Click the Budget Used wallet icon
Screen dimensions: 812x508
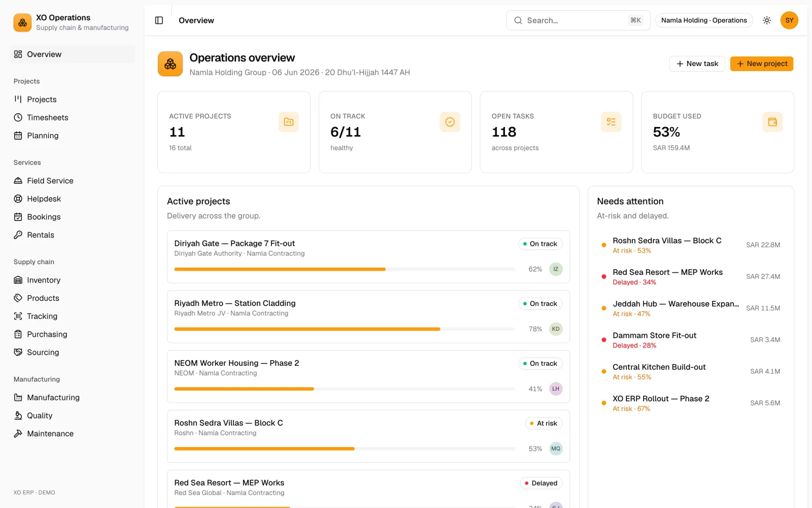(x=772, y=122)
